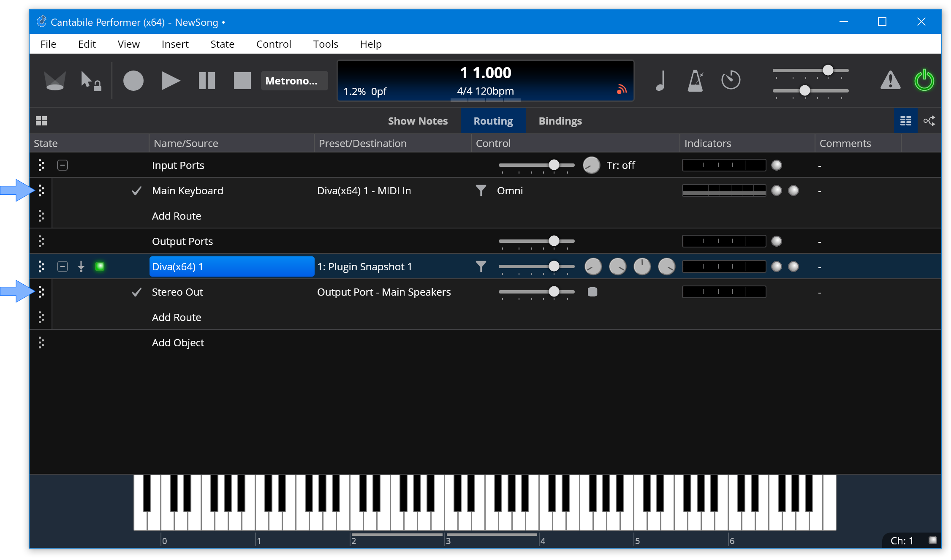Click the Omni channel setting
This screenshot has height=560, width=951.
tap(510, 190)
